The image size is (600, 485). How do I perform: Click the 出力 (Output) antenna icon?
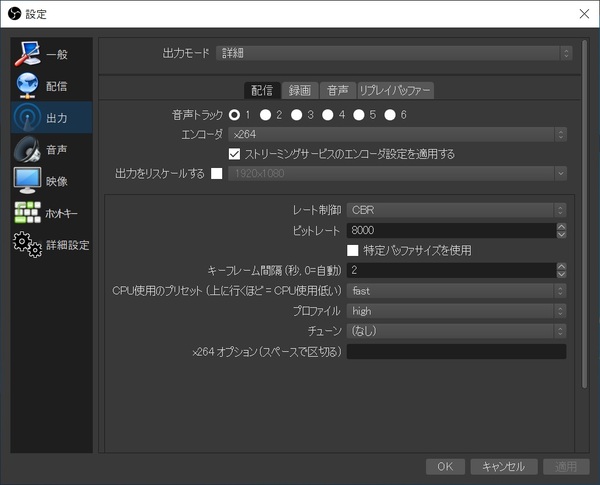coord(27,118)
